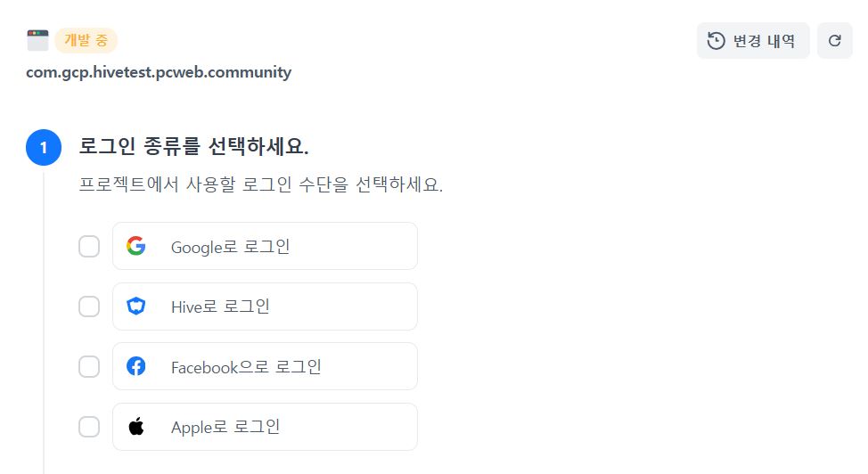868x474 pixels.
Task: Enable the Google login checkbox
Action: tap(89, 246)
